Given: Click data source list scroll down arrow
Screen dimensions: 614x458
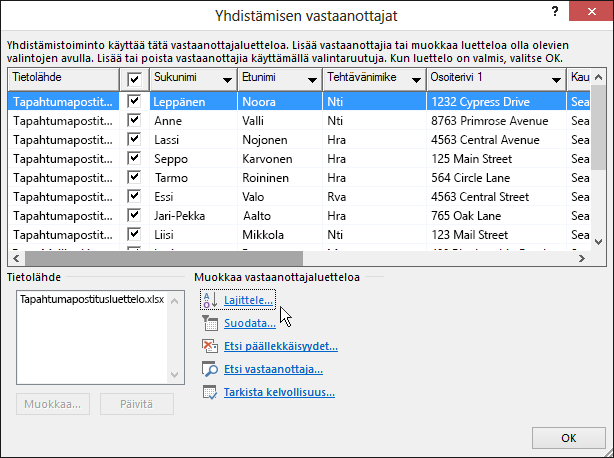Looking at the screenshot, I should tap(175, 375).
